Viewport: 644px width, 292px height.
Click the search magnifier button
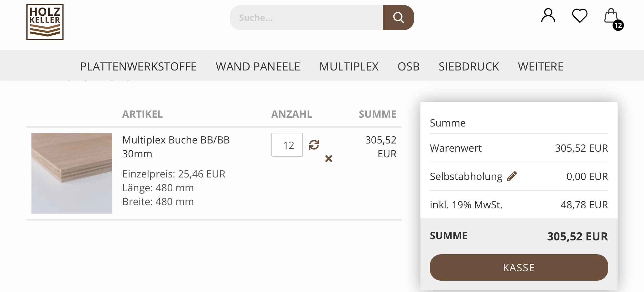coord(398,18)
